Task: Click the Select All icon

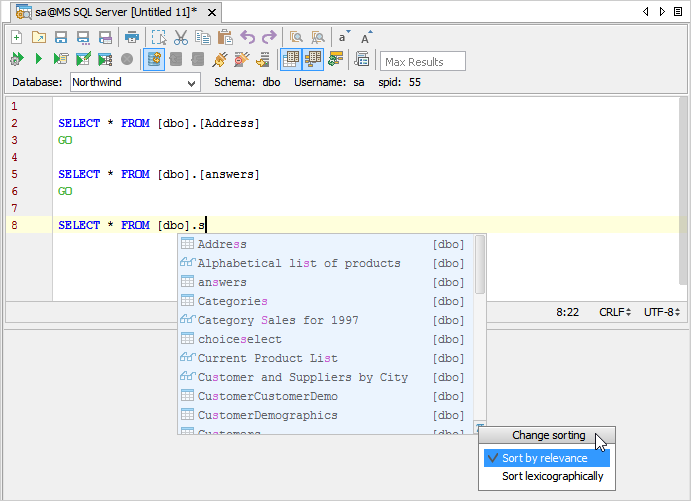Action: click(159, 37)
